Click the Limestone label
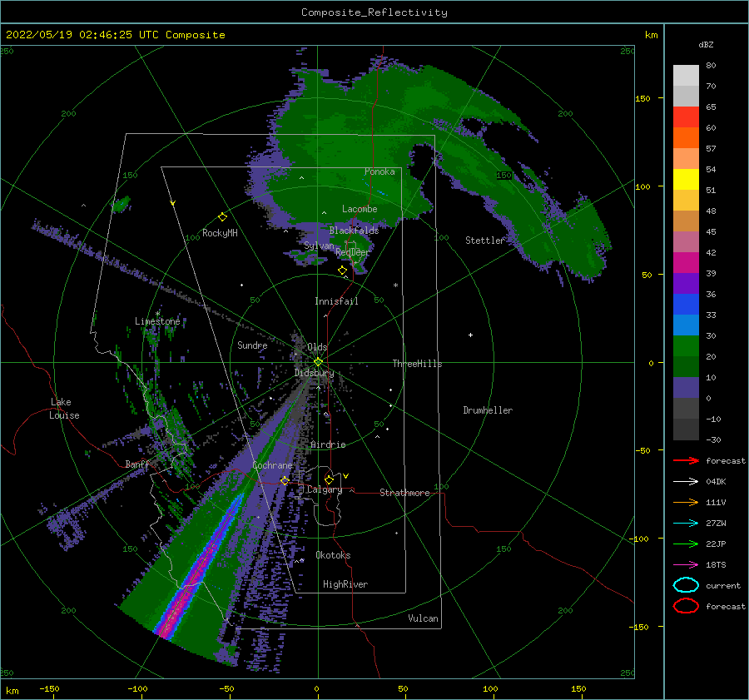Screen dimensions: 749x700 pyautogui.click(x=157, y=321)
